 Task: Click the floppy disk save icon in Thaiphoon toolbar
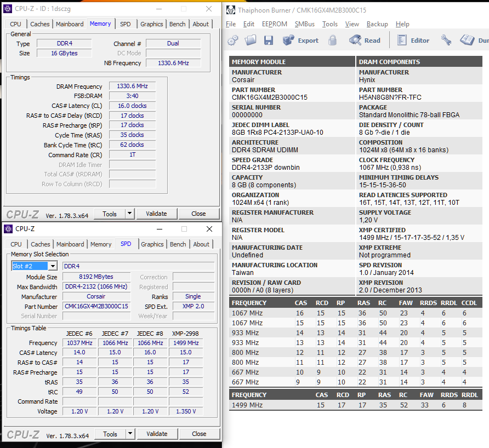tap(269, 40)
